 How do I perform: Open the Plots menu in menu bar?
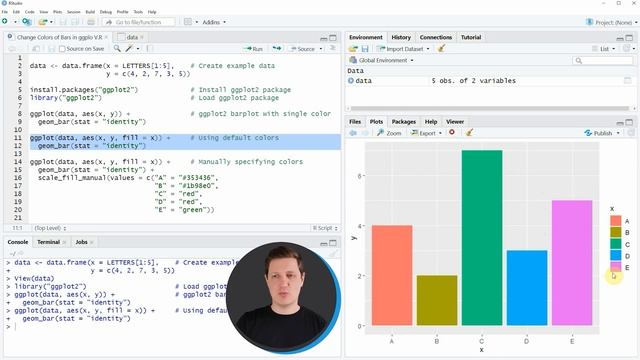(x=58, y=12)
